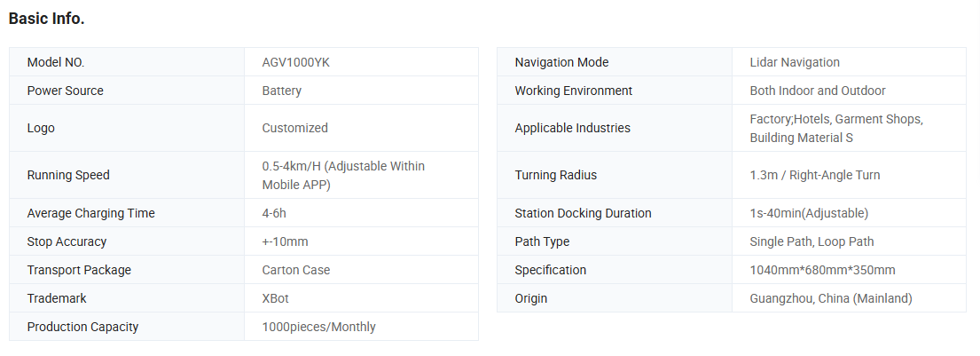
Task: Select the 4-6h charging time value
Action: [x=274, y=213]
